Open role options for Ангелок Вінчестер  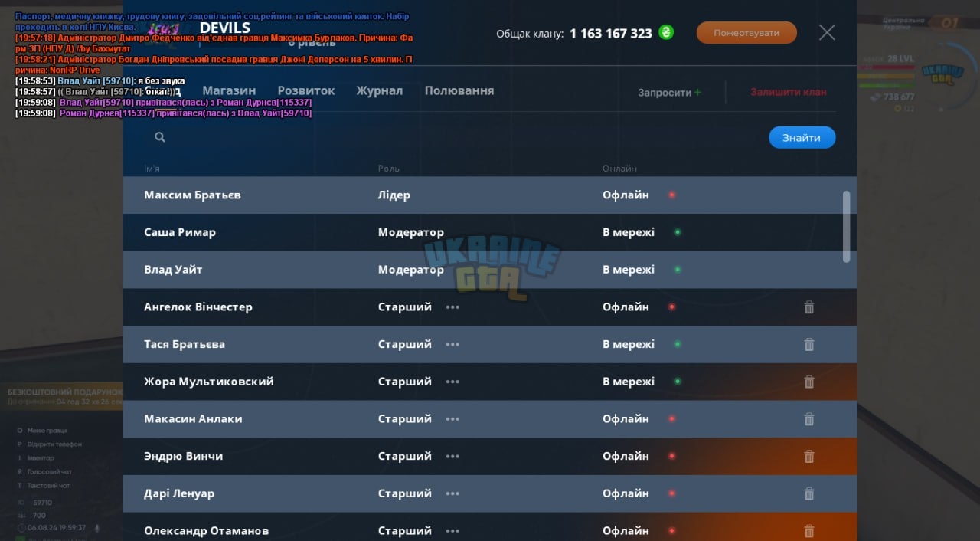(x=452, y=307)
